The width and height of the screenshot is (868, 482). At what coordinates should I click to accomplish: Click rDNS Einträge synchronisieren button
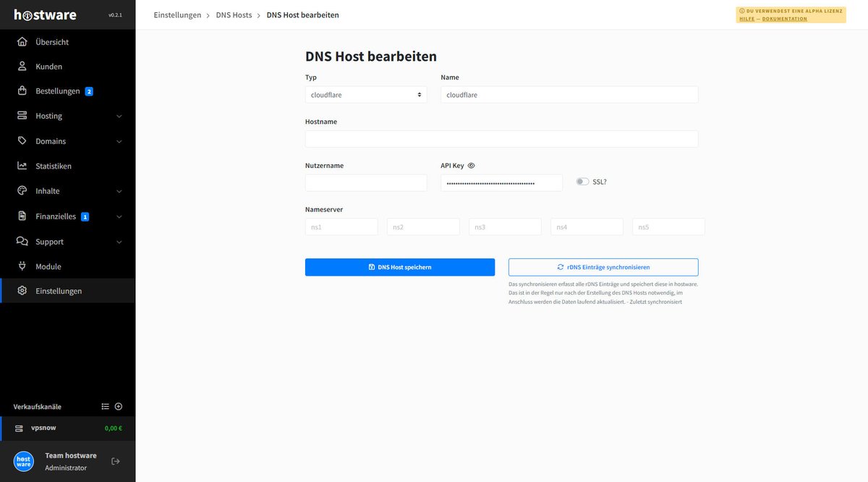pyautogui.click(x=603, y=267)
